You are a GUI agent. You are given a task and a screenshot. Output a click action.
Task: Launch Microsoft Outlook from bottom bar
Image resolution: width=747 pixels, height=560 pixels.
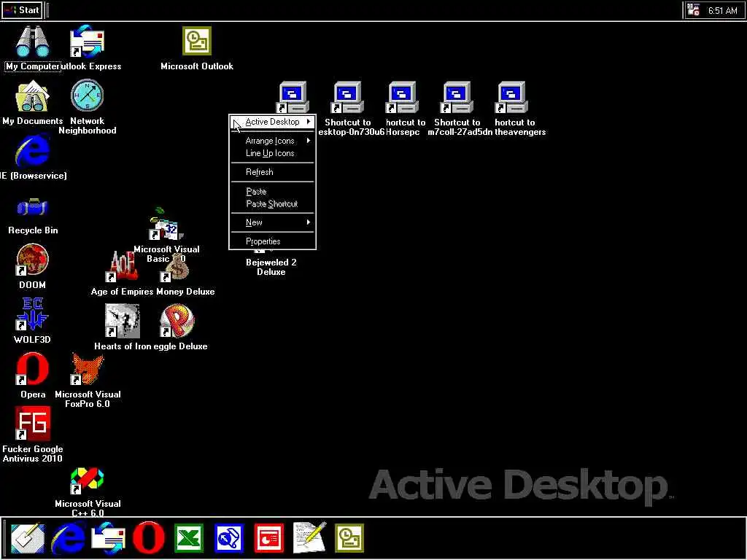point(349,538)
